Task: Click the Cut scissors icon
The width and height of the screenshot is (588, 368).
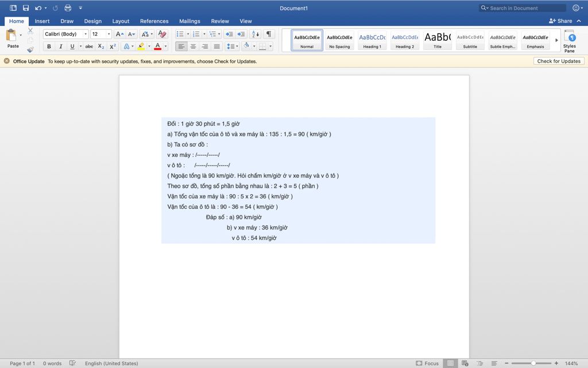Action: (x=30, y=31)
